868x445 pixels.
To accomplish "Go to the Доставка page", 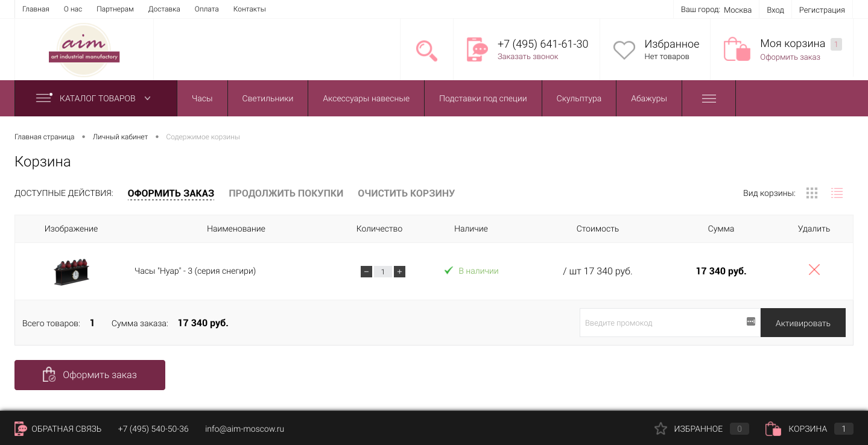I will pos(164,9).
